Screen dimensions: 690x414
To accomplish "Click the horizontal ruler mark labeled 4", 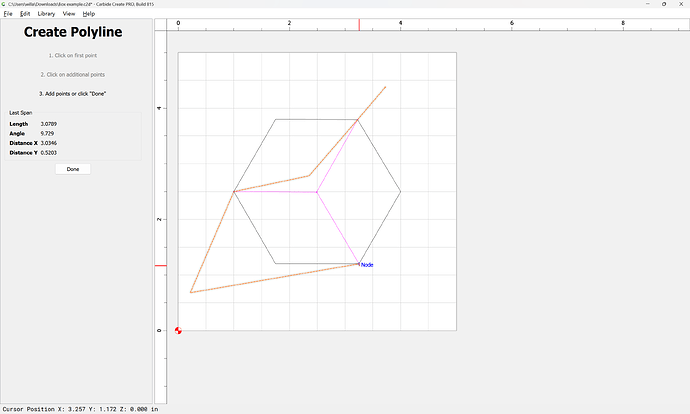I will click(x=400, y=23).
